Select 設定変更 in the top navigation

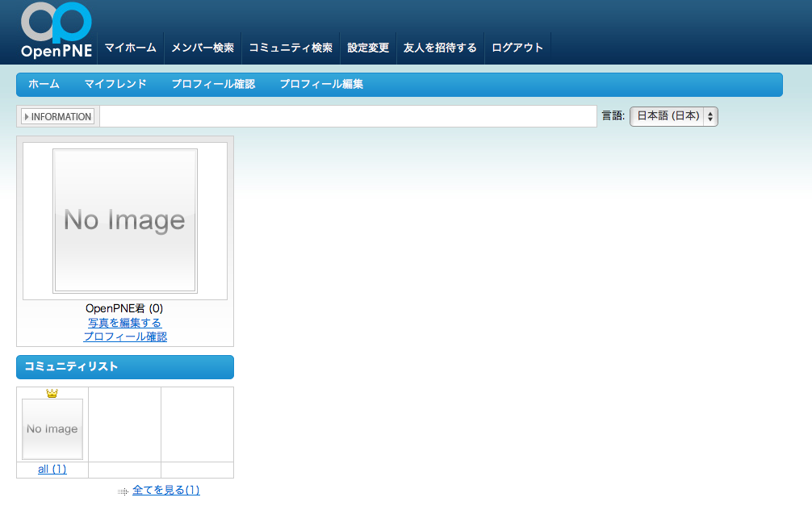368,48
